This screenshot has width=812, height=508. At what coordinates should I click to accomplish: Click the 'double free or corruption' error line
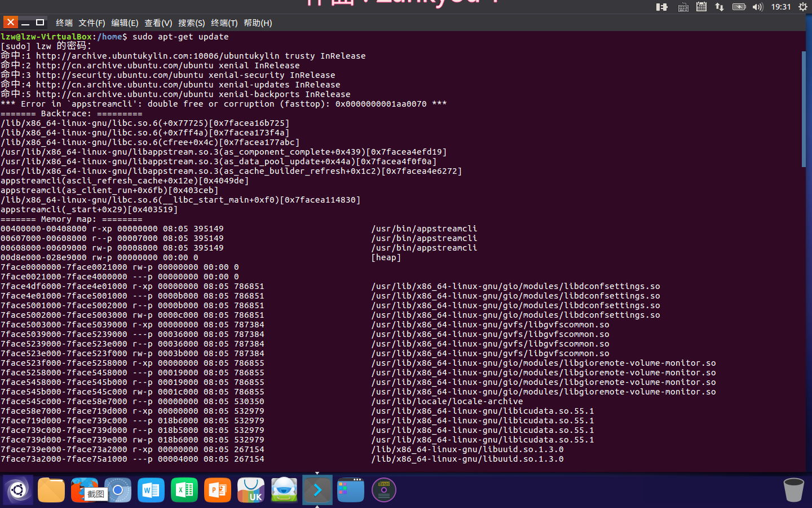tap(224, 104)
